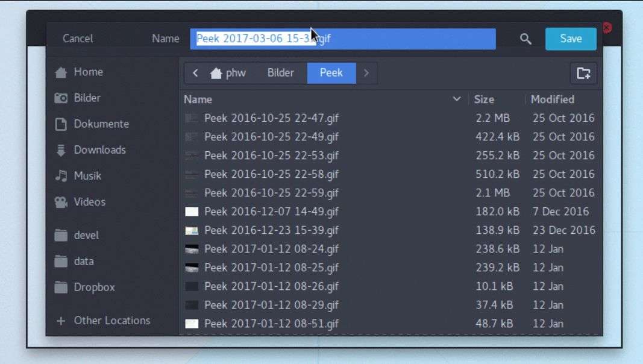Click the 2.2 MB size value

click(x=492, y=118)
